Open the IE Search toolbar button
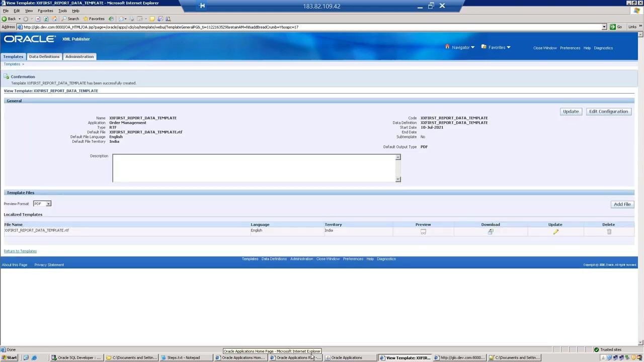This screenshot has height=362, width=644. 70,19
